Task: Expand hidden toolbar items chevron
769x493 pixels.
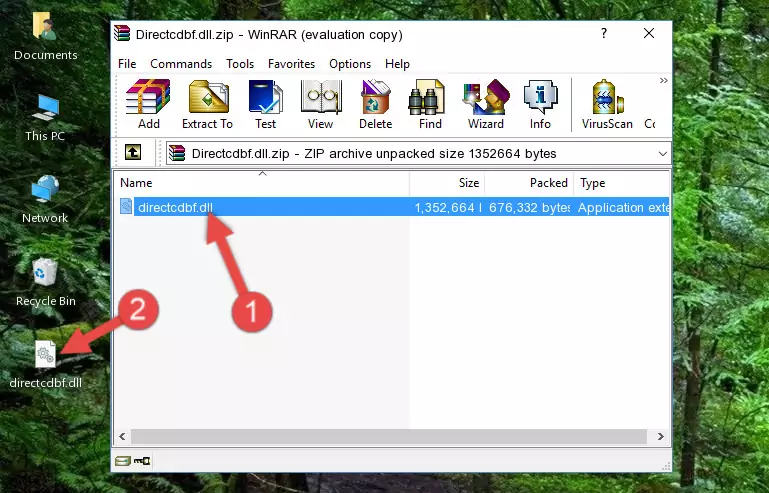Action: click(x=664, y=80)
